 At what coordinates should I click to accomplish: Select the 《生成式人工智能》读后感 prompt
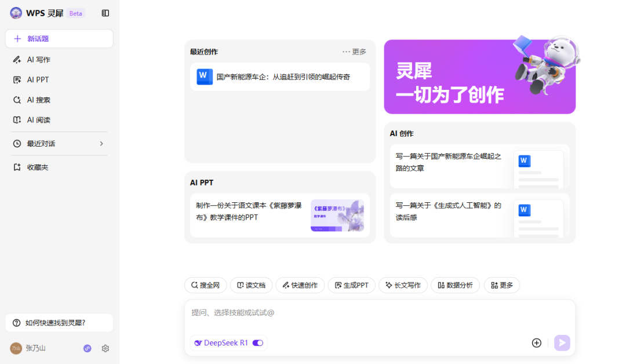coord(480,216)
